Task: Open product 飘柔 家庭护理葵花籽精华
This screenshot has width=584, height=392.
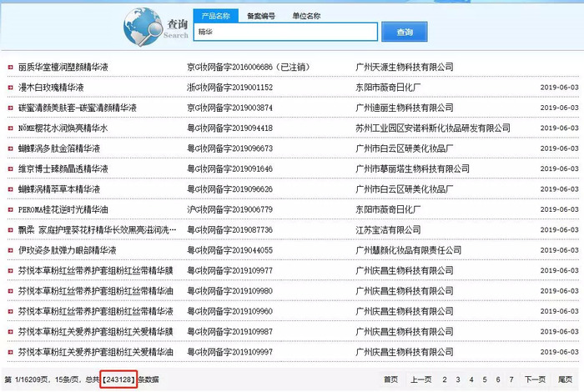Action: [x=98, y=230]
